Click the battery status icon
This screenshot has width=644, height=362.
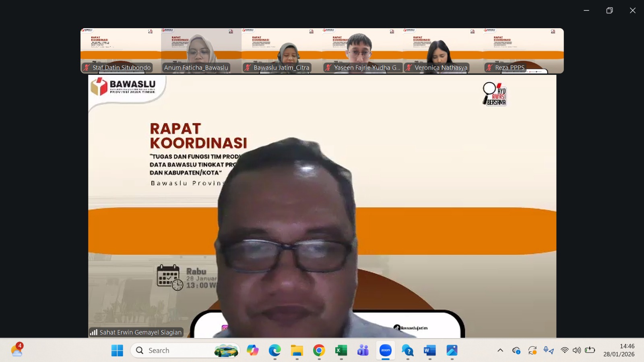coord(590,350)
